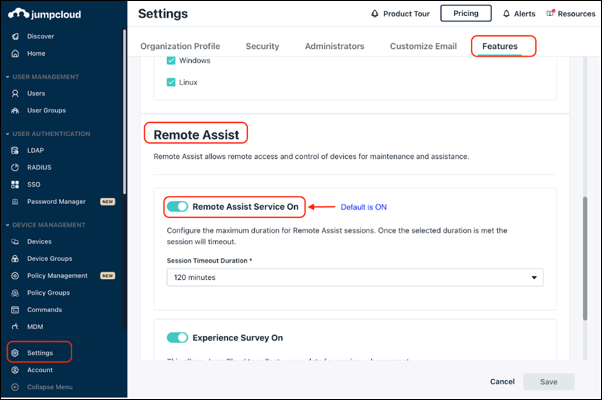Click the sidebar vertical scrollbar
The image size is (602, 400).
[124, 111]
